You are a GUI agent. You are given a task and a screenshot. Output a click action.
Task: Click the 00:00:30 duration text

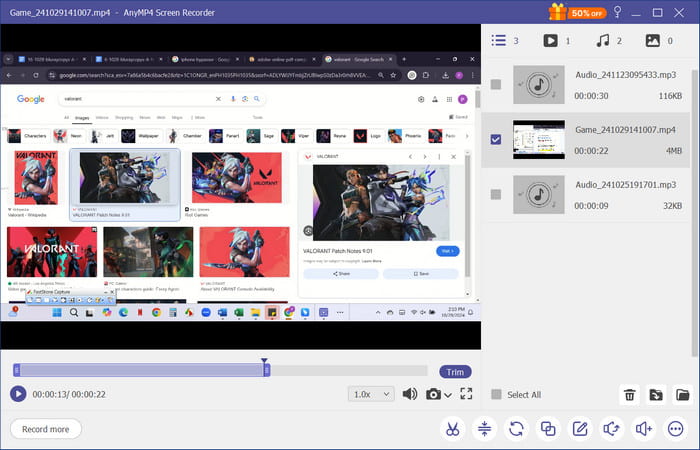(591, 96)
